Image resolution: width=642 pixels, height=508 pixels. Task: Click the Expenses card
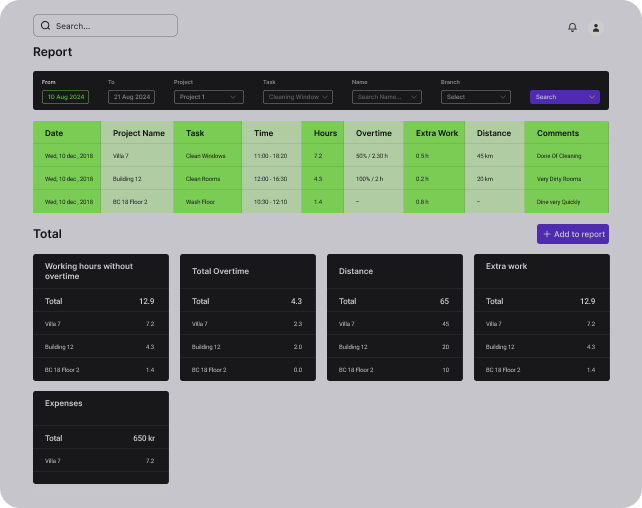tap(100, 437)
